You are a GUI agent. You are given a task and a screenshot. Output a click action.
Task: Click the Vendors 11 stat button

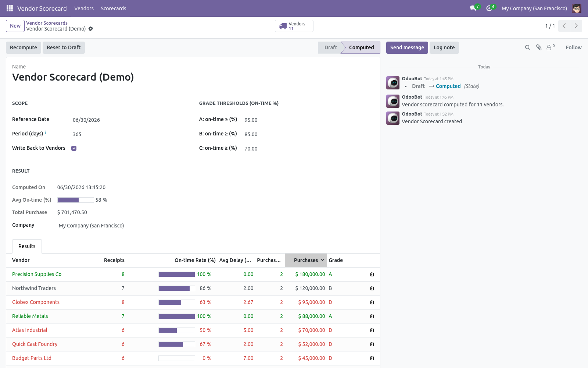pyautogui.click(x=294, y=26)
